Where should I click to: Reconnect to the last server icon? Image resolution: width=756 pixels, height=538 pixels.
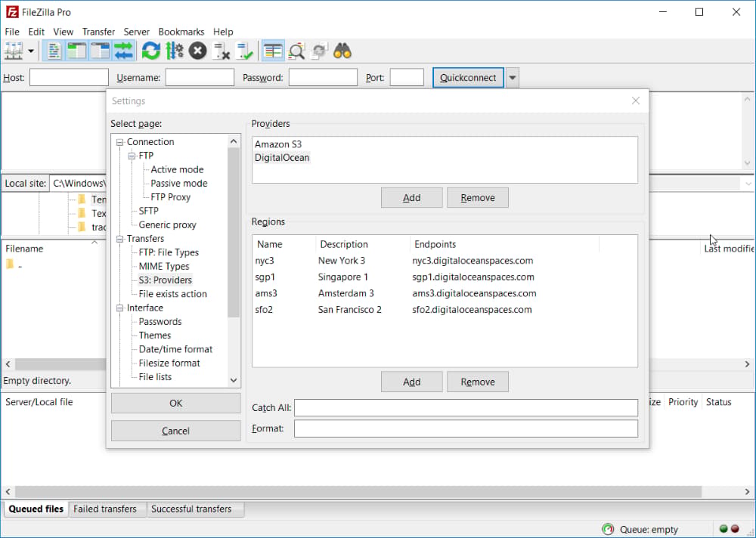tap(245, 51)
